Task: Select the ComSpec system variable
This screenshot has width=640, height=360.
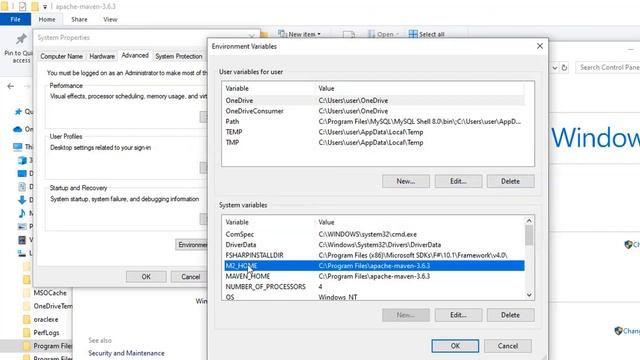Action: (x=374, y=234)
